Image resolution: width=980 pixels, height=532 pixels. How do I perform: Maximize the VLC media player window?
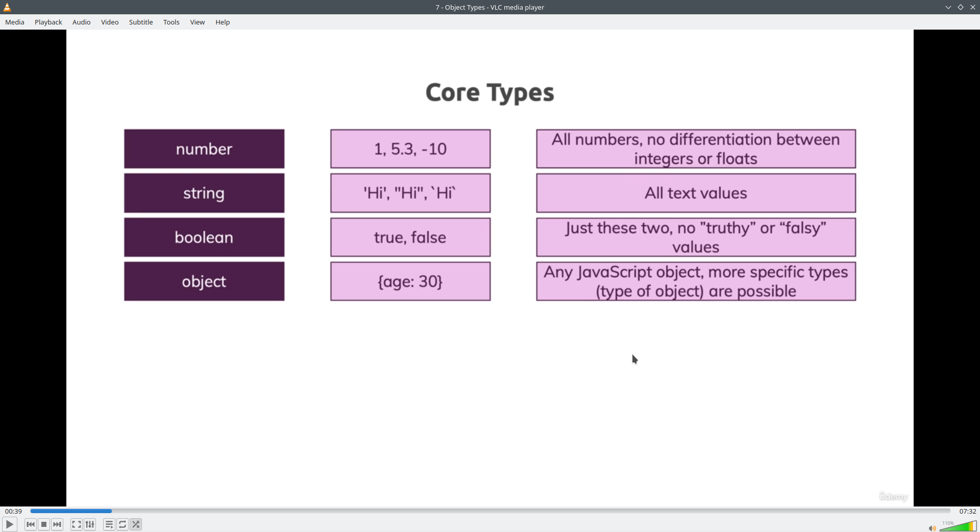coord(961,7)
